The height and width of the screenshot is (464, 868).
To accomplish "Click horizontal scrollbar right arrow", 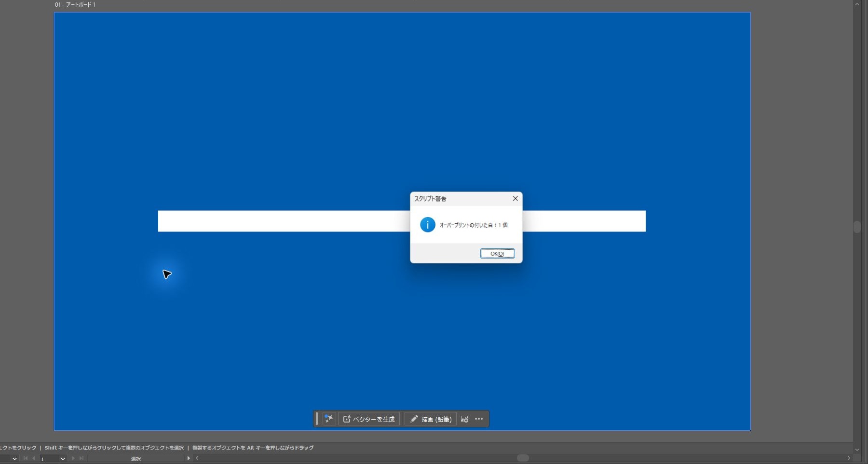I will [849, 458].
